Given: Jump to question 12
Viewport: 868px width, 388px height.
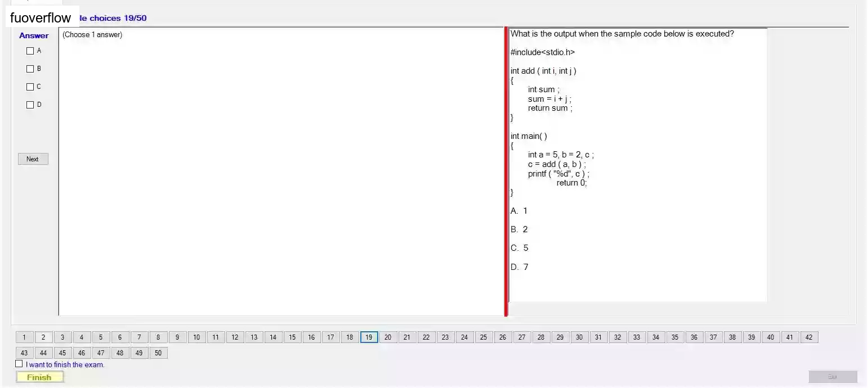Looking at the screenshot, I should pos(235,337).
